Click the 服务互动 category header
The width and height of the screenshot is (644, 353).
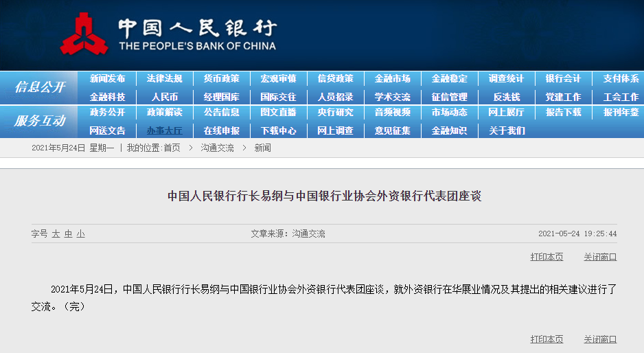40,120
